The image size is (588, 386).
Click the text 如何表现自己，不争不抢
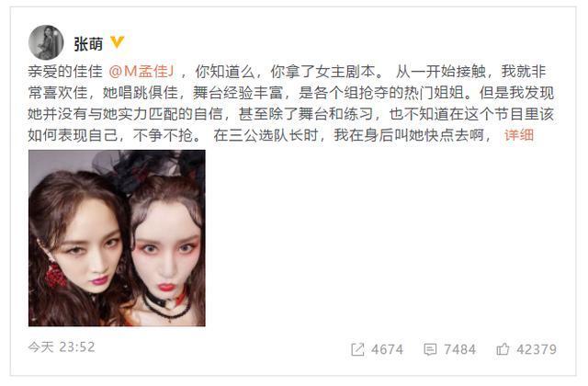pyautogui.click(x=114, y=135)
